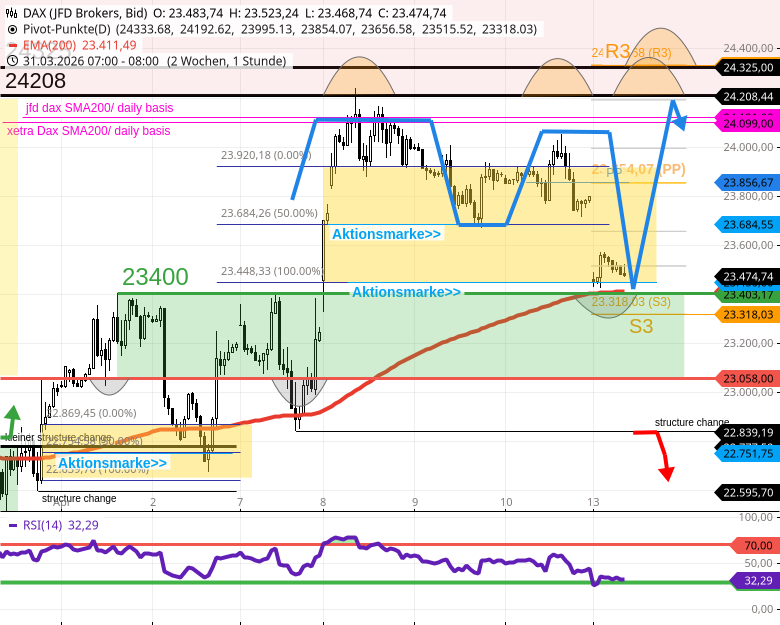Viewport: 780px width, 625px height.
Task: Click the purple RSI(14) legend dash icon
Action: tap(12, 525)
